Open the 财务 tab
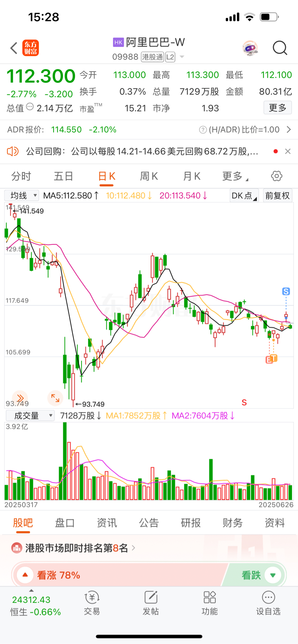Viewport: 298px width, 644px height. click(x=232, y=523)
